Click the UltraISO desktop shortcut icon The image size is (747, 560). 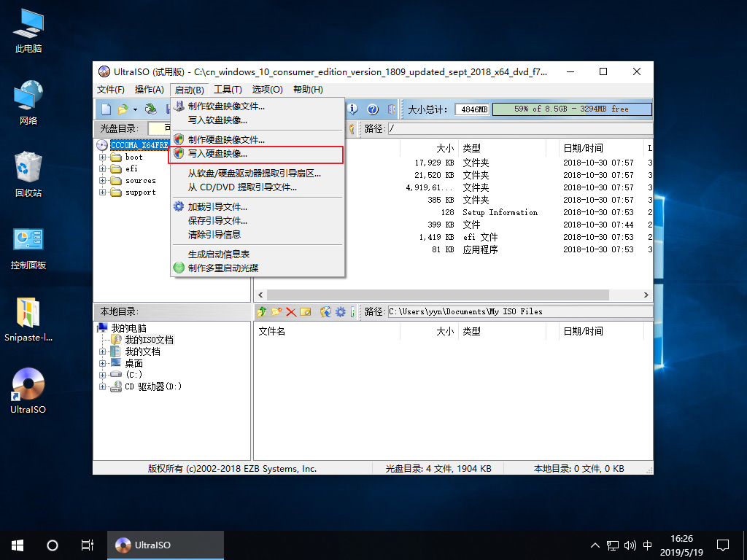pyautogui.click(x=28, y=391)
